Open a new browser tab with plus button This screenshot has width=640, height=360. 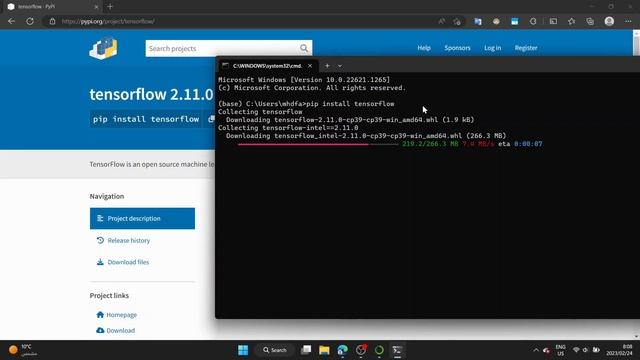tap(110, 7)
